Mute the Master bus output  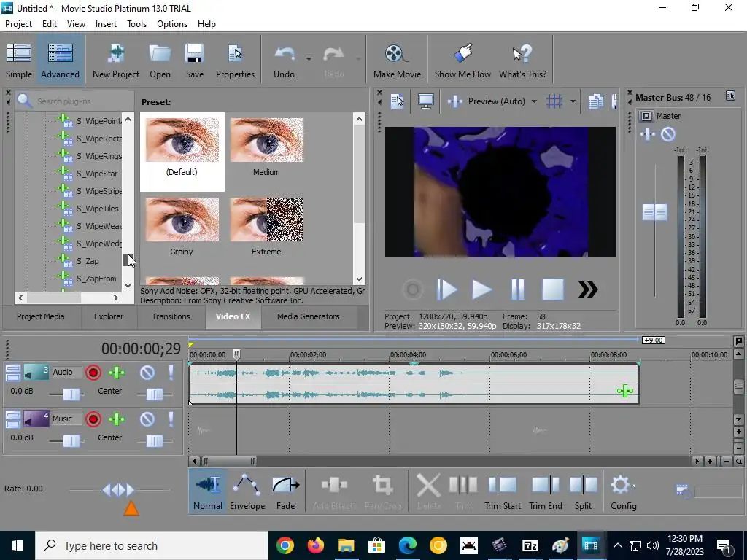[668, 134]
